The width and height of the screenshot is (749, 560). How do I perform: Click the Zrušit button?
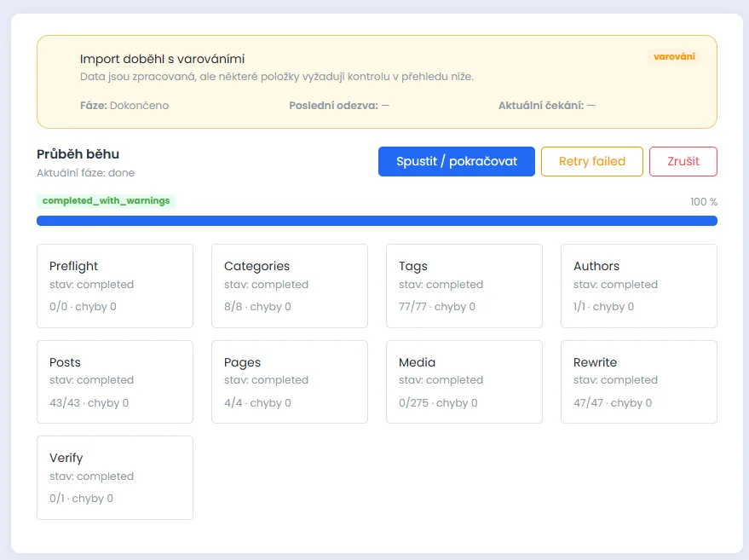(683, 161)
